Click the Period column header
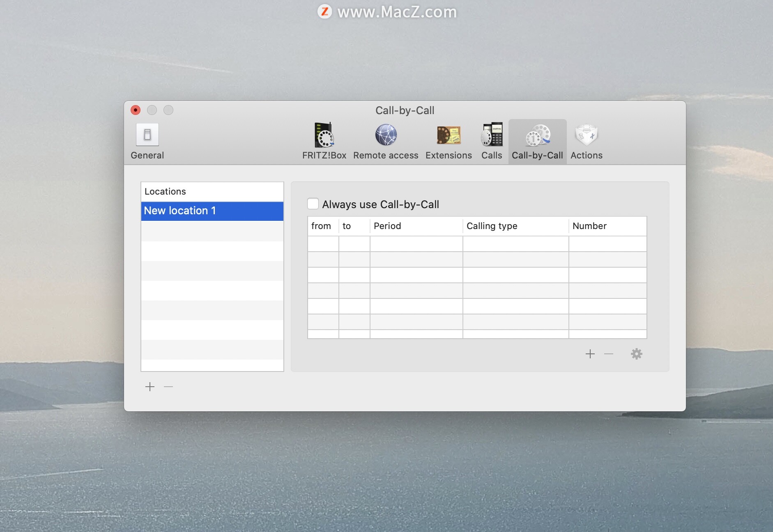This screenshot has width=773, height=532. coord(416,226)
